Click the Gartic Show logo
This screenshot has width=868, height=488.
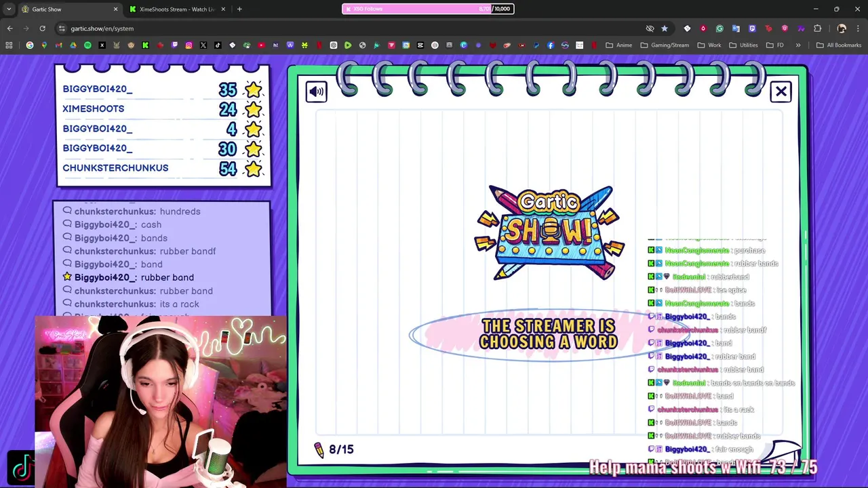pos(549,232)
